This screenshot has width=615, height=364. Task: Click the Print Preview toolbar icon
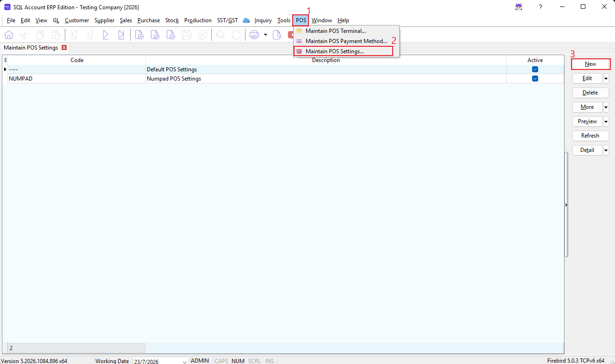coord(277,35)
